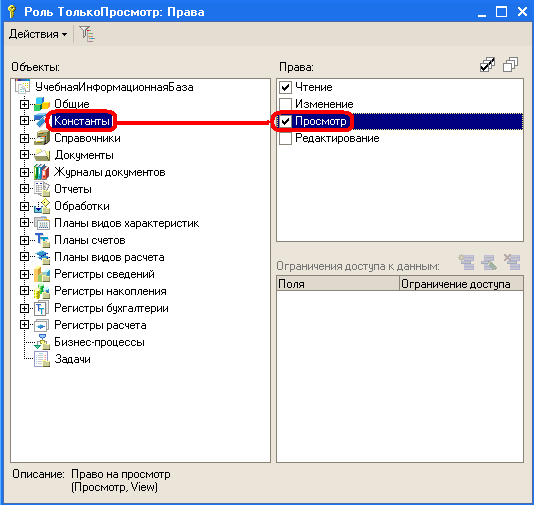Select the Регистры накопления icon
Viewport: 534px width, 505px height.
[42, 291]
